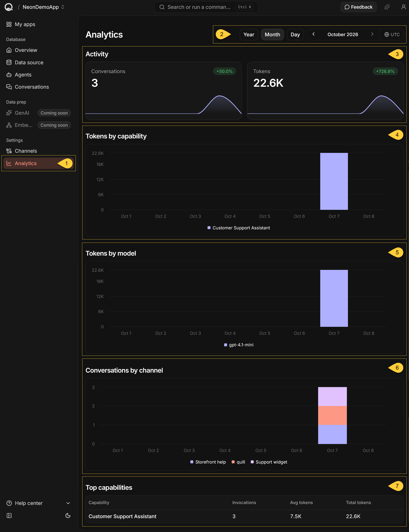
Task: Toggle the gpt-4.1-mini legend entry
Action: (x=239, y=345)
